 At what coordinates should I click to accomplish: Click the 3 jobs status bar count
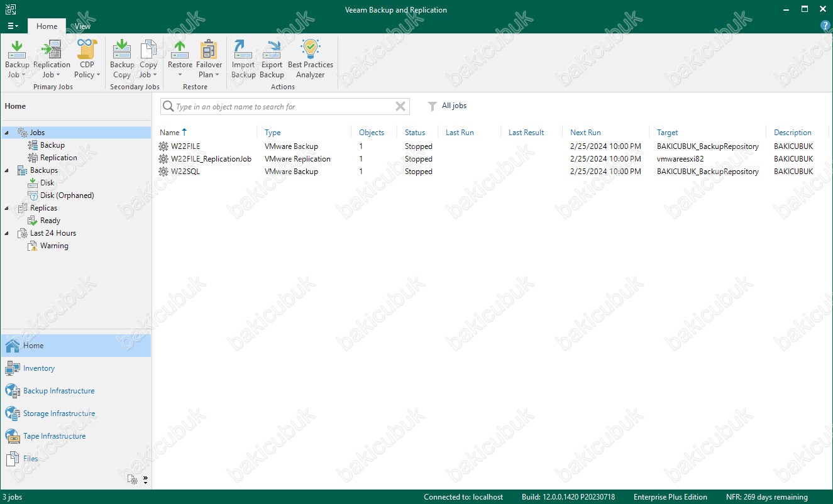pos(12,497)
